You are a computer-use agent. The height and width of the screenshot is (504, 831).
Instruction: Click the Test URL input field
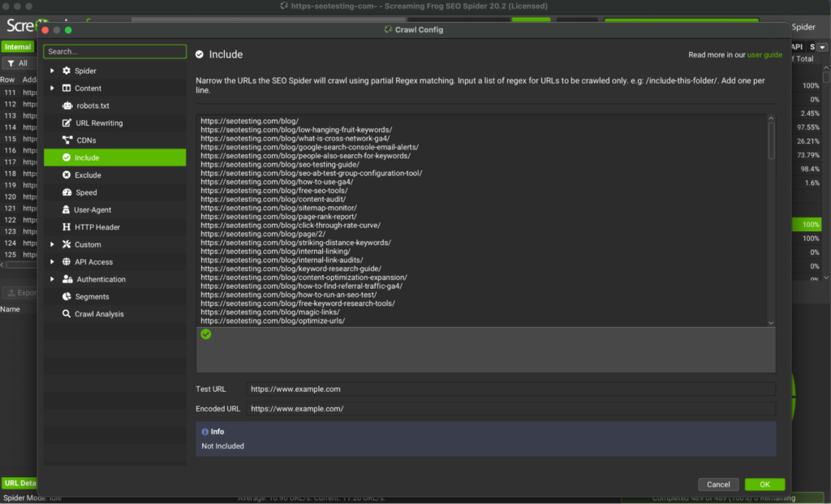[510, 390]
